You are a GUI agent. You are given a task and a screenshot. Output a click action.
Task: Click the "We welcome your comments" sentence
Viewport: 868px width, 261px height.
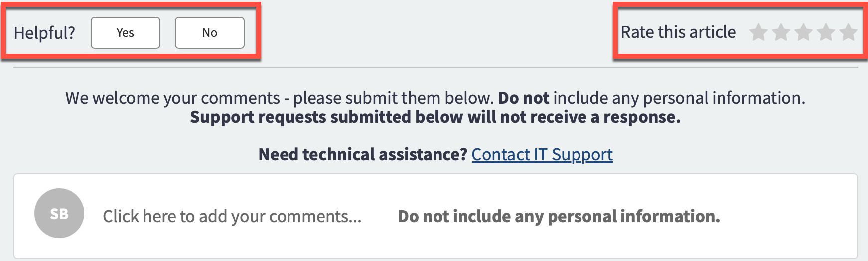(172, 98)
